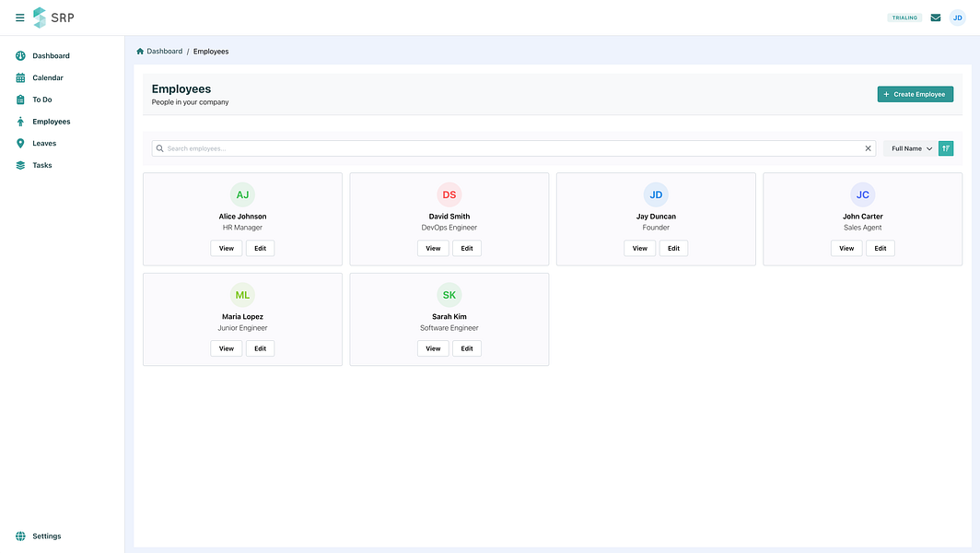Click the Sarah Kim name text
980x553 pixels.
449,316
